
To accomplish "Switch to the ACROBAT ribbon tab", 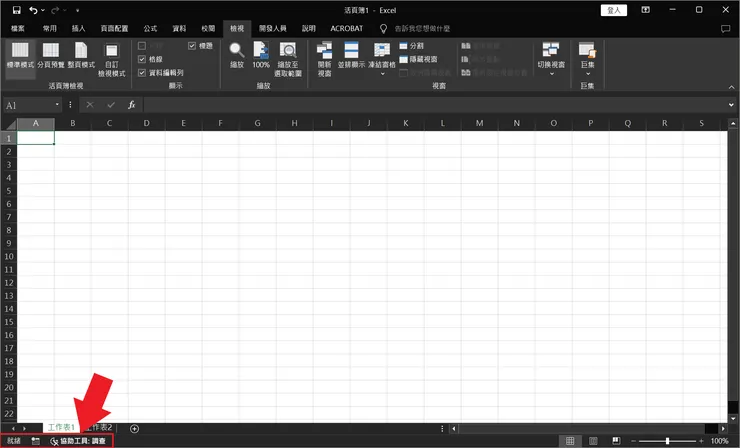I will [346, 28].
